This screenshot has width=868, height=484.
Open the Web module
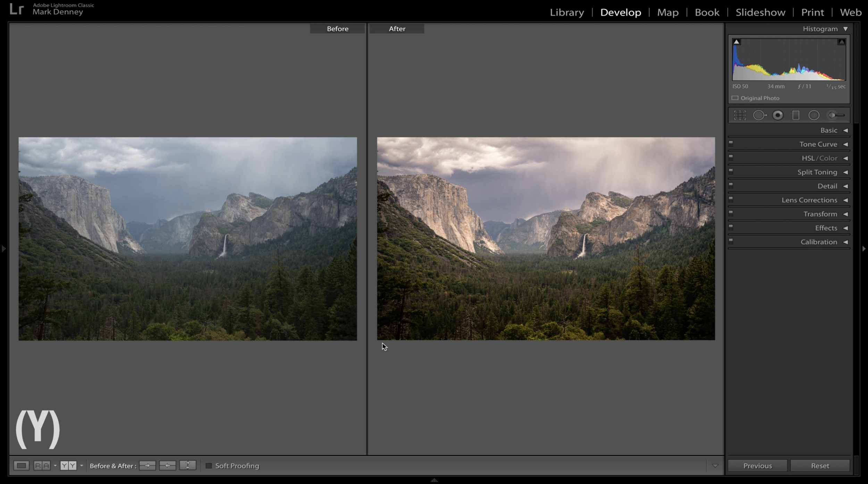pyautogui.click(x=851, y=12)
